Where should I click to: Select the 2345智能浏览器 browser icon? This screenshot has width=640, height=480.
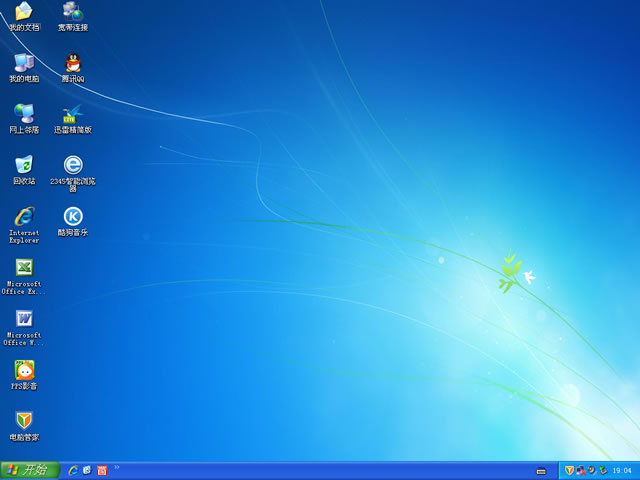click(73, 165)
